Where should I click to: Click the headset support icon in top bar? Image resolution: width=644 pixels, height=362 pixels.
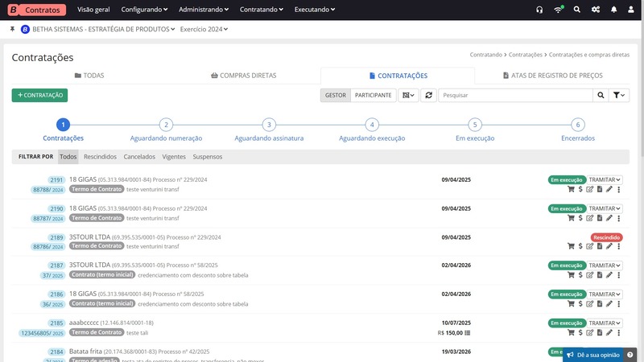pos(539,10)
